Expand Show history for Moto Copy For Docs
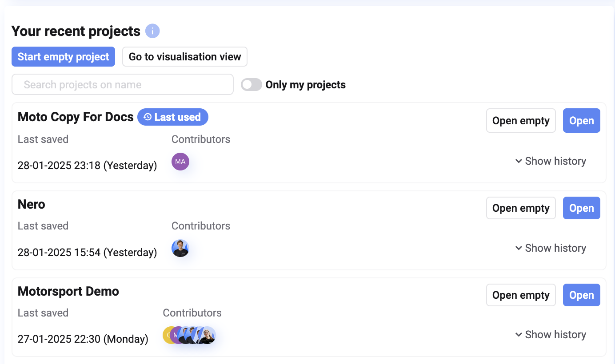This screenshot has width=615, height=364. pos(551,161)
